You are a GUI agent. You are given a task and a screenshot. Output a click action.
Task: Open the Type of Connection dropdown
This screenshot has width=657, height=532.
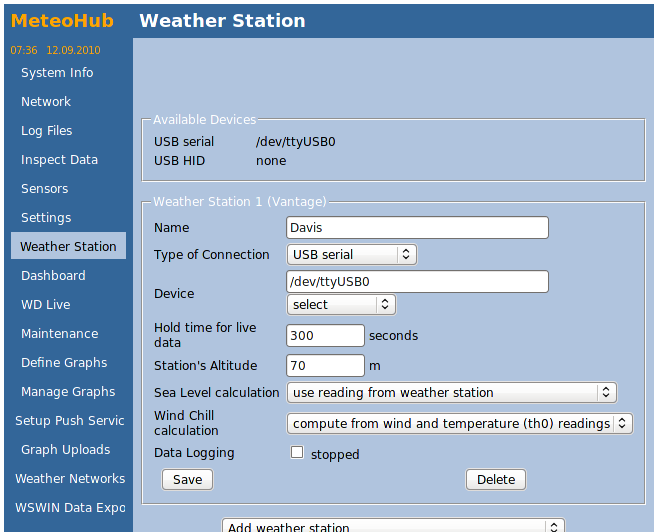351,255
